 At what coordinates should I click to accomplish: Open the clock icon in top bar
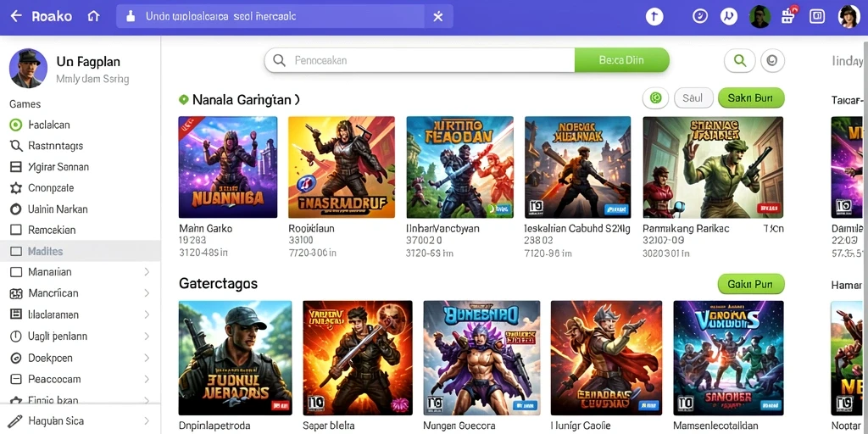point(699,16)
